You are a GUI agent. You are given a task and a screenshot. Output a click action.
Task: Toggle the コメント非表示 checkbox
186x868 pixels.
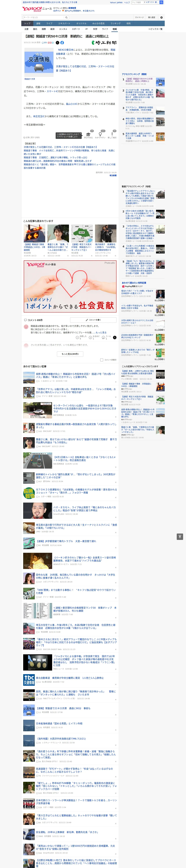[102, 360]
